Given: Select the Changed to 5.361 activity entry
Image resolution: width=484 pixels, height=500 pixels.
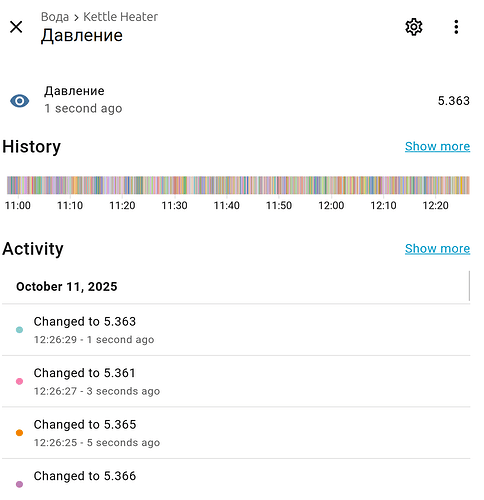Looking at the screenshot, I should pyautogui.click(x=236, y=381).
